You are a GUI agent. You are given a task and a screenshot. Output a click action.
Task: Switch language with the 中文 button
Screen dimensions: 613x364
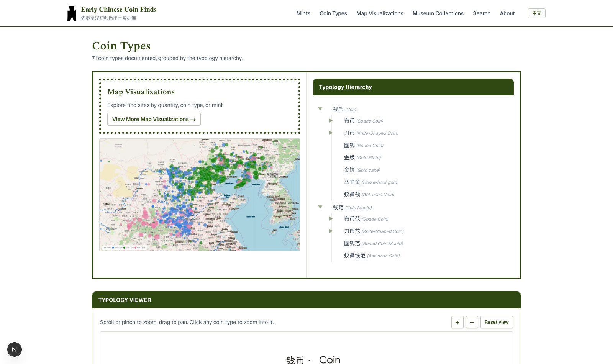click(537, 13)
